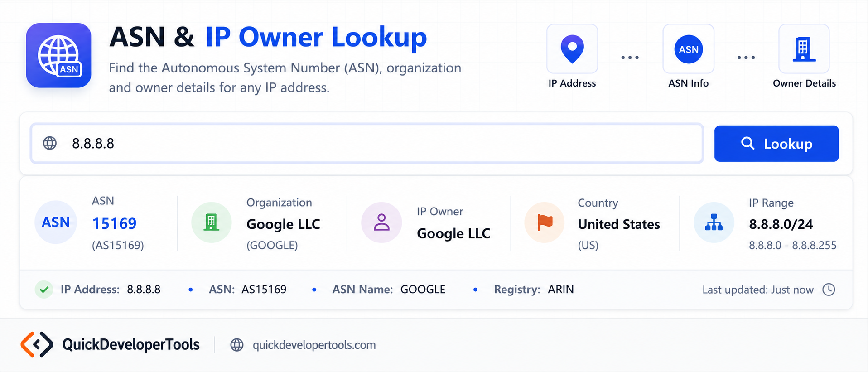Image resolution: width=868 pixels, height=372 pixels.
Task: Click the 'ASN Name: GOOGLE' entry
Action: pyautogui.click(x=389, y=290)
